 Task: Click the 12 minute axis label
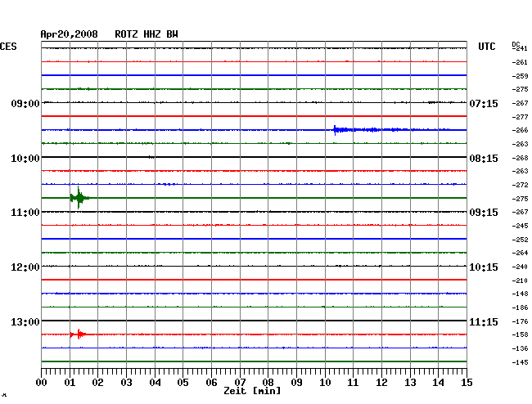click(x=381, y=383)
